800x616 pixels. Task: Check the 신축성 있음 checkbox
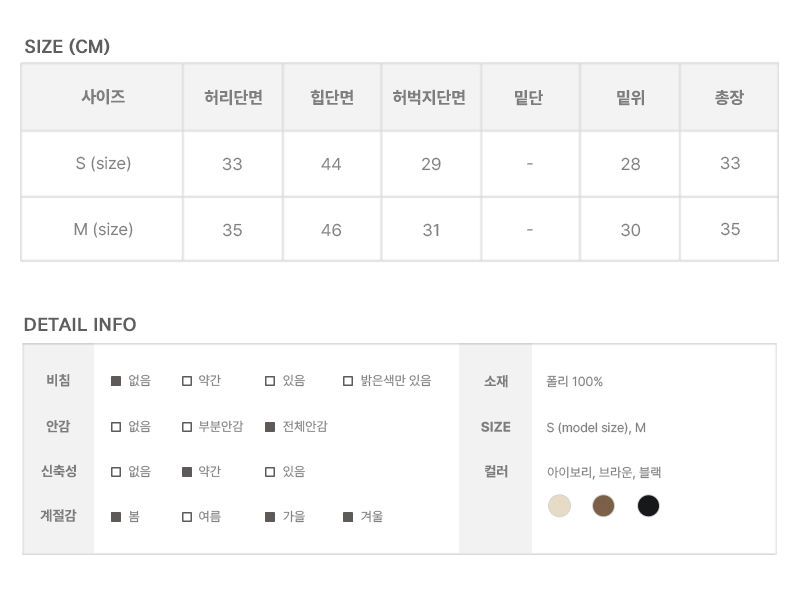[x=270, y=472]
